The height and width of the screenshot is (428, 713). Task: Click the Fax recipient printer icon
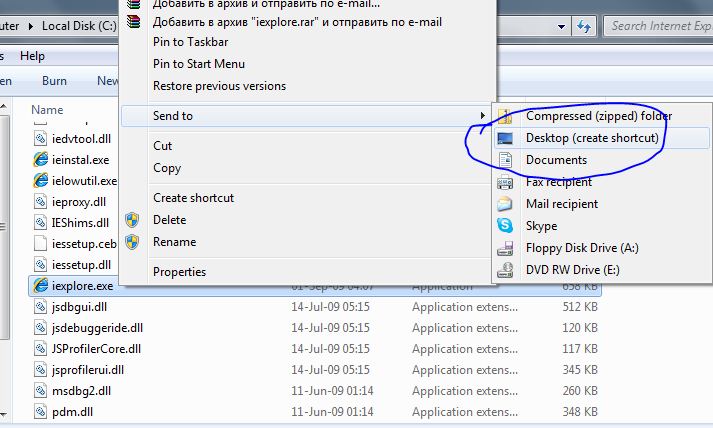505,182
